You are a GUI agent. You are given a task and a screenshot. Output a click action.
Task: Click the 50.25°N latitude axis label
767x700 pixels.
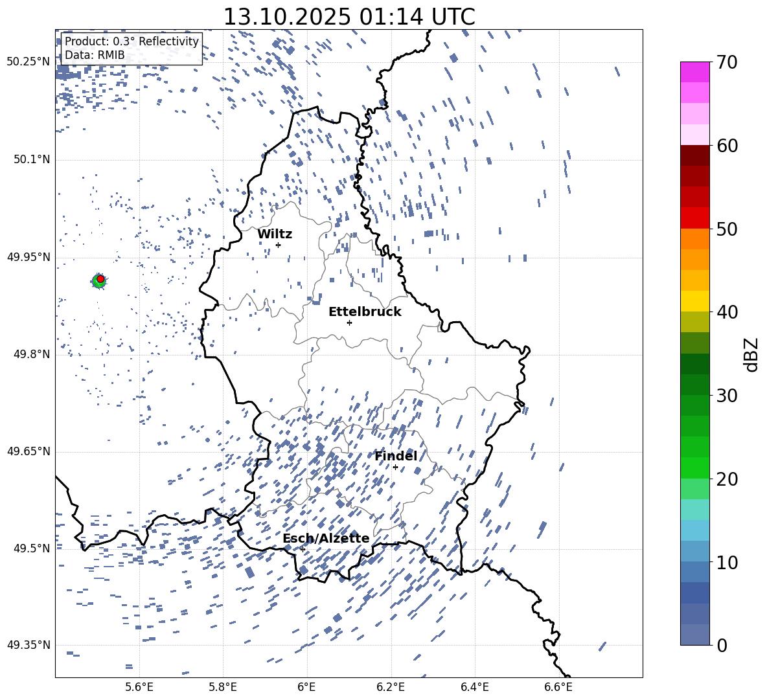pos(28,62)
